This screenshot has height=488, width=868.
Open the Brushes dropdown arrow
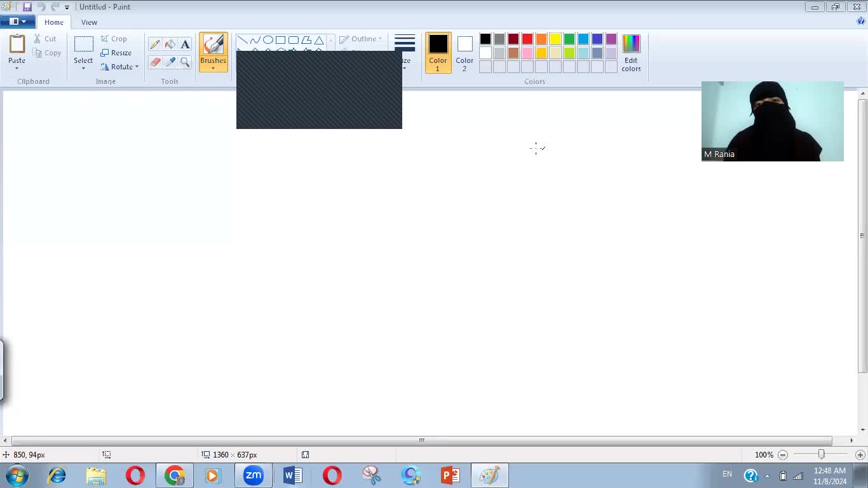click(x=213, y=68)
